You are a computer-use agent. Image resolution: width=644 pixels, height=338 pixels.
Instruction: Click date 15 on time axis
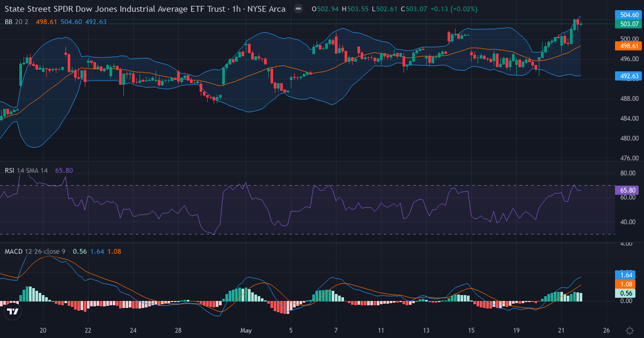coord(471,330)
